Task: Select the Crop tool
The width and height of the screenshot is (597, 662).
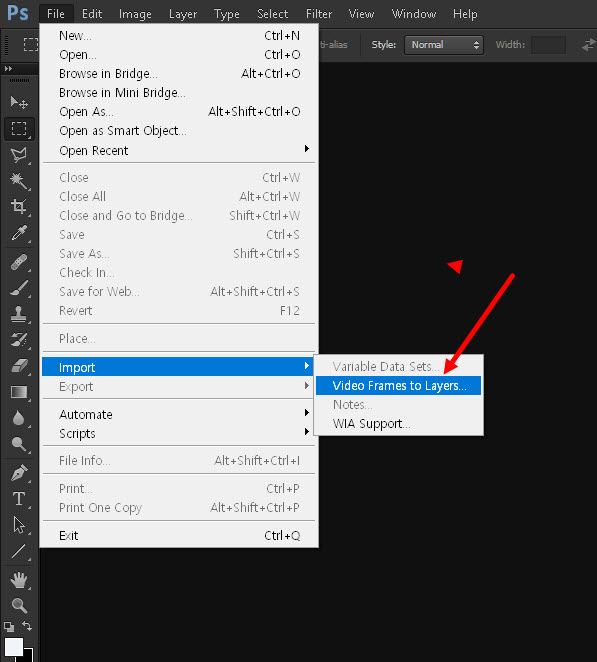Action: [x=19, y=206]
